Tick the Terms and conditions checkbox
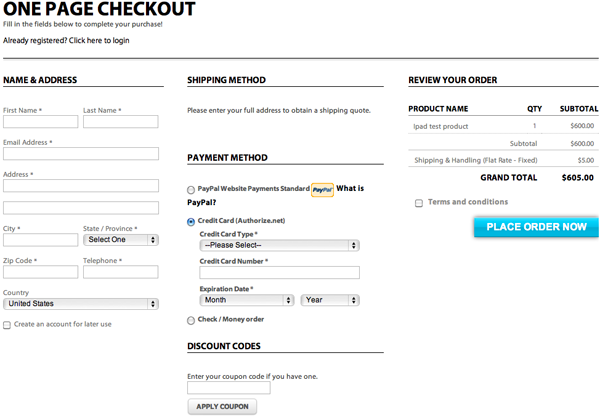The width and height of the screenshot is (600, 417). click(418, 203)
